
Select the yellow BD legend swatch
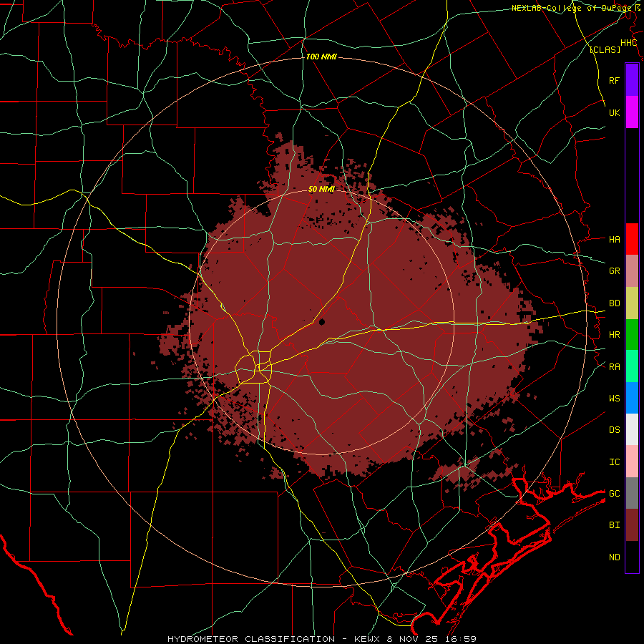click(x=632, y=303)
